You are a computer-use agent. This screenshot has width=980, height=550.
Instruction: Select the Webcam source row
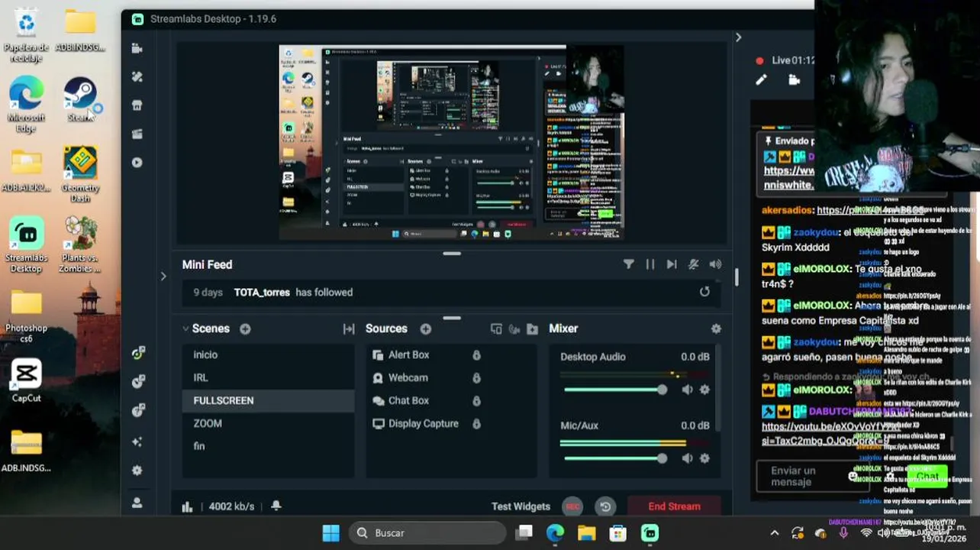coord(451,377)
